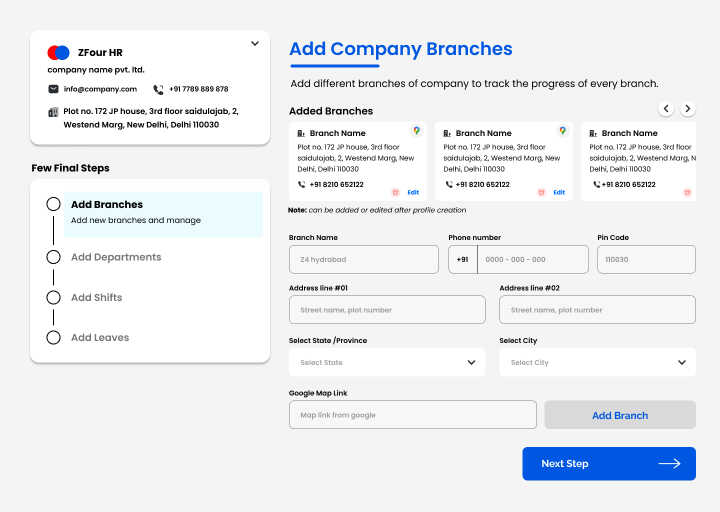Viewport: 720px width, 512px height.
Task: Click the company phone call icon
Action: (x=158, y=89)
